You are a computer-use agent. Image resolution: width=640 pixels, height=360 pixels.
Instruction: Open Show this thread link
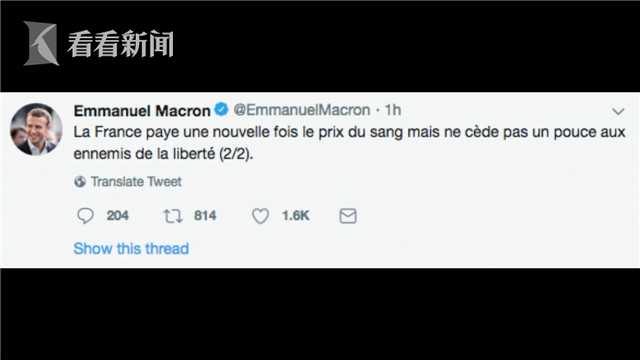(131, 249)
